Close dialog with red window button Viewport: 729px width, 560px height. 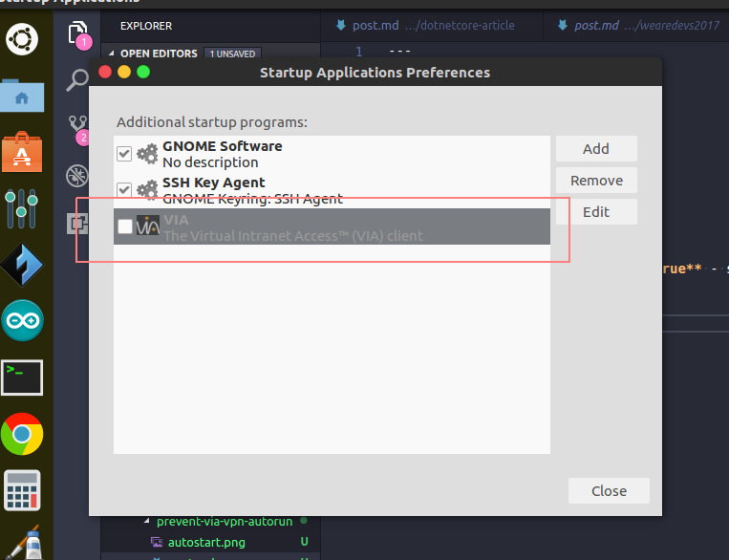(105, 72)
